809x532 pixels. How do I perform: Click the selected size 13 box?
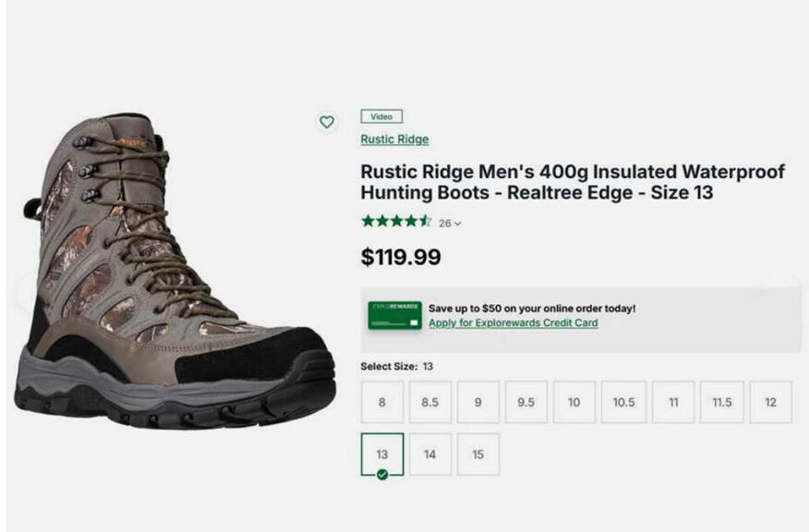(x=382, y=454)
